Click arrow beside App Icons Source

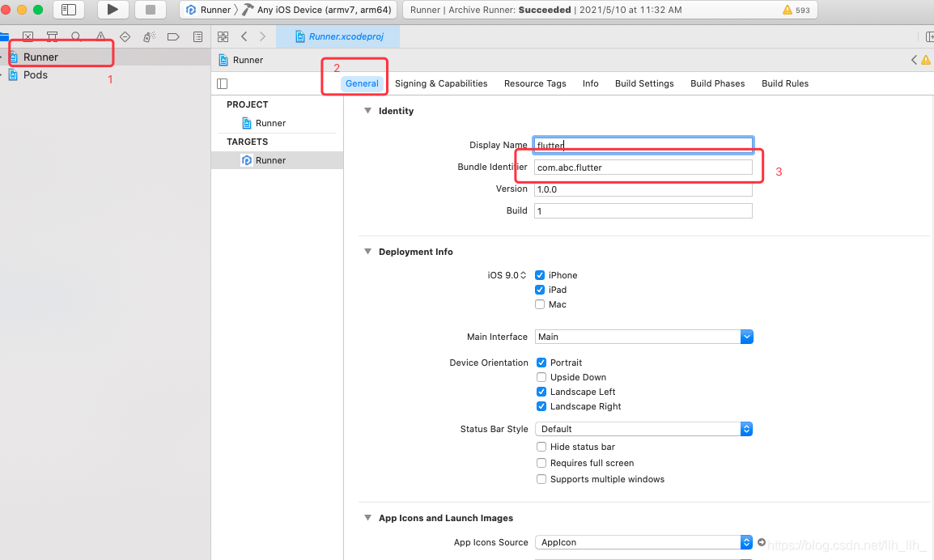(x=762, y=542)
